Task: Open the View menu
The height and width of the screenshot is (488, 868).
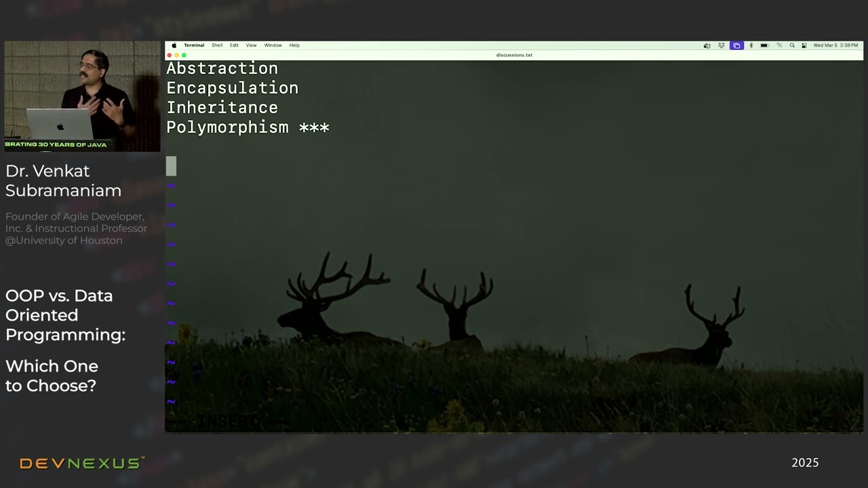Action: [252, 45]
